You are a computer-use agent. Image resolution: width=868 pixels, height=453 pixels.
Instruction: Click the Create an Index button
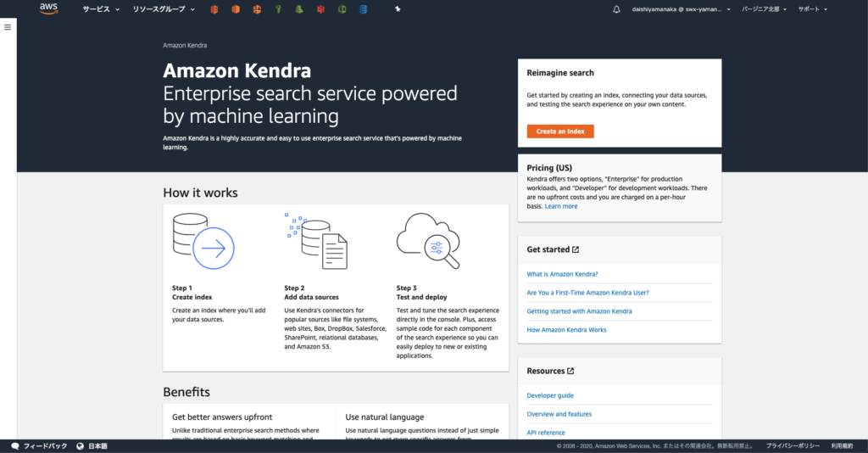[559, 131]
